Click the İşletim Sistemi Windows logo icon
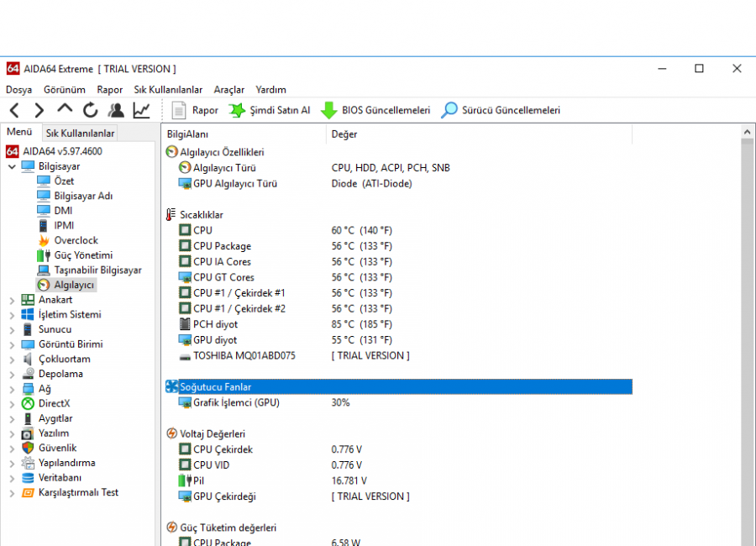756x546 pixels. (28, 314)
